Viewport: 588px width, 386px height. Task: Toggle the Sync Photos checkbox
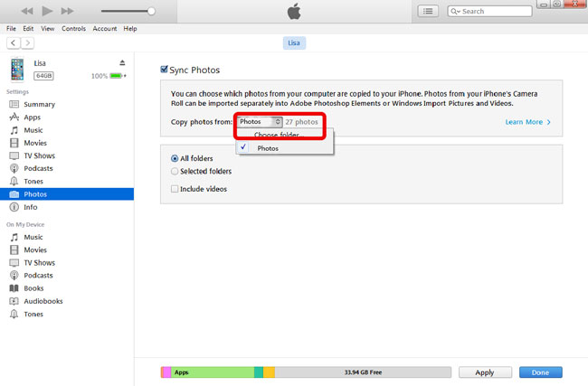(164, 70)
